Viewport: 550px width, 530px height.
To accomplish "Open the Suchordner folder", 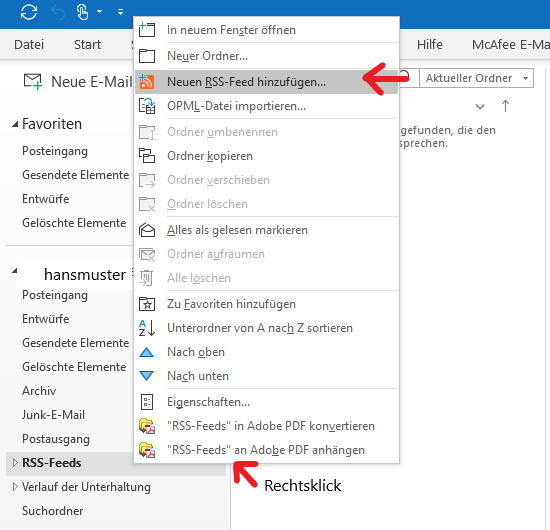I will click(53, 511).
